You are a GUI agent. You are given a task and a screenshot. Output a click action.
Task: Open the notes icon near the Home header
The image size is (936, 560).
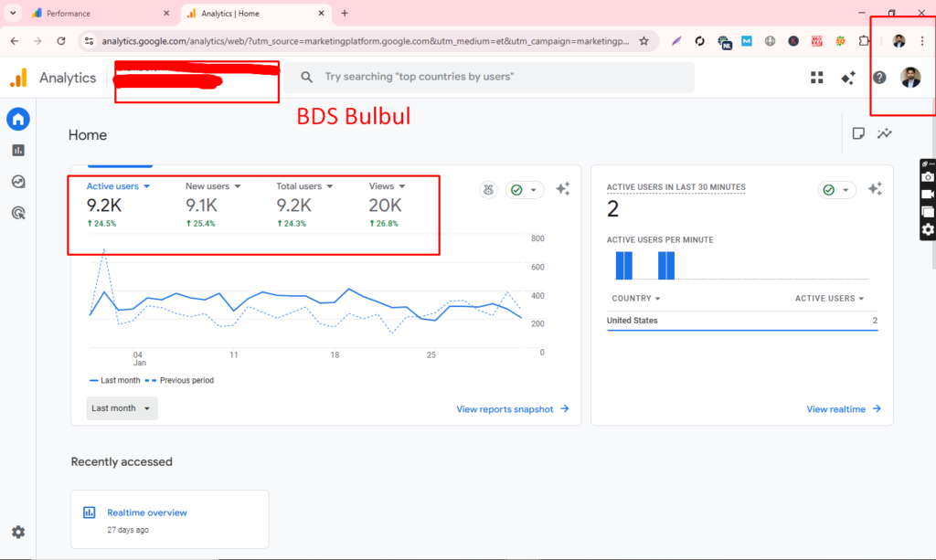point(857,133)
